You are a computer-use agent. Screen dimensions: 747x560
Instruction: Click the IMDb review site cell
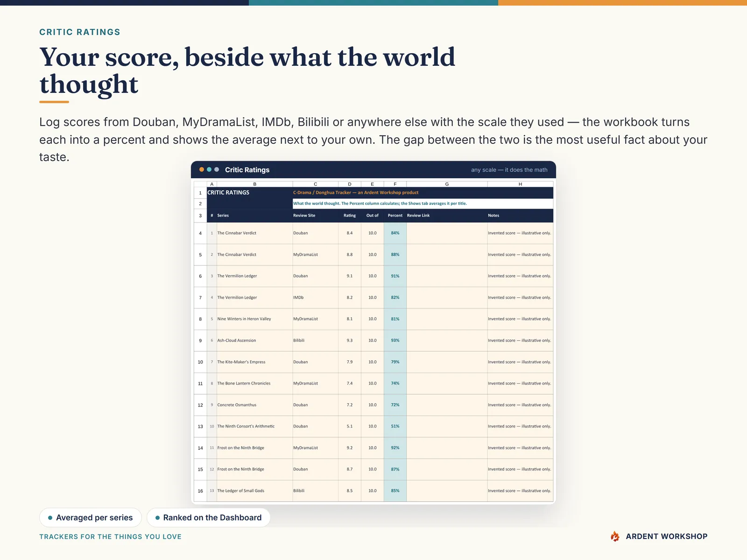pyautogui.click(x=316, y=297)
